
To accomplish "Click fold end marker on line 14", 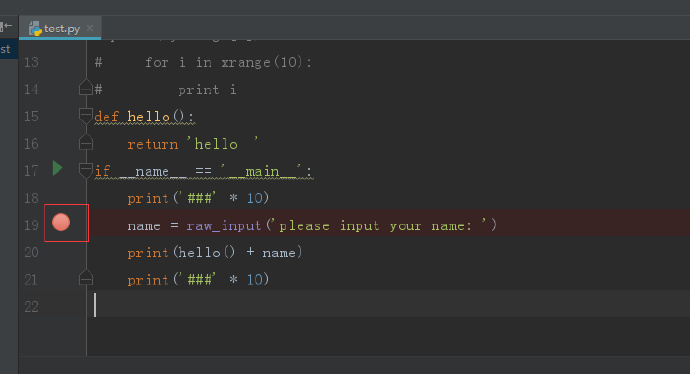I will point(86,88).
